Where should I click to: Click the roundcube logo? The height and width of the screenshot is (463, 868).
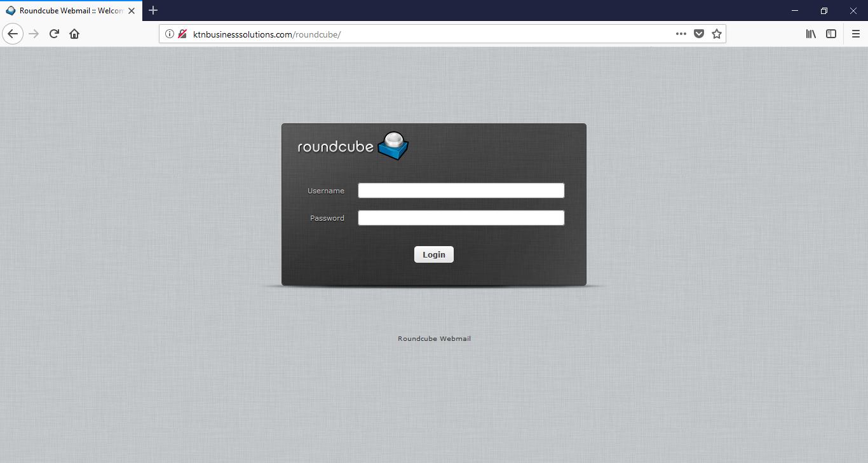(353, 146)
